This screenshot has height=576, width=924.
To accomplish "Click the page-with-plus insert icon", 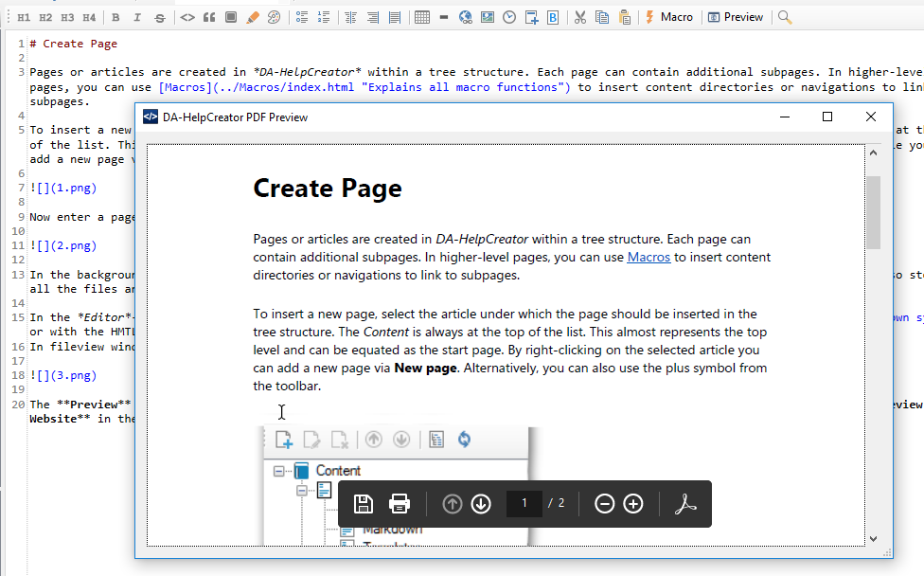I will tap(531, 18).
